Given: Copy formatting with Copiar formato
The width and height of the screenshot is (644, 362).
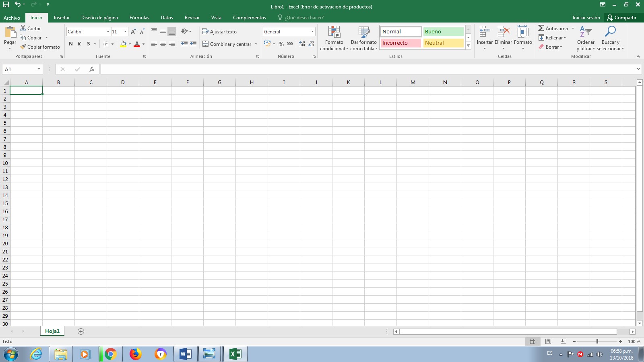Looking at the screenshot, I should 40,47.
